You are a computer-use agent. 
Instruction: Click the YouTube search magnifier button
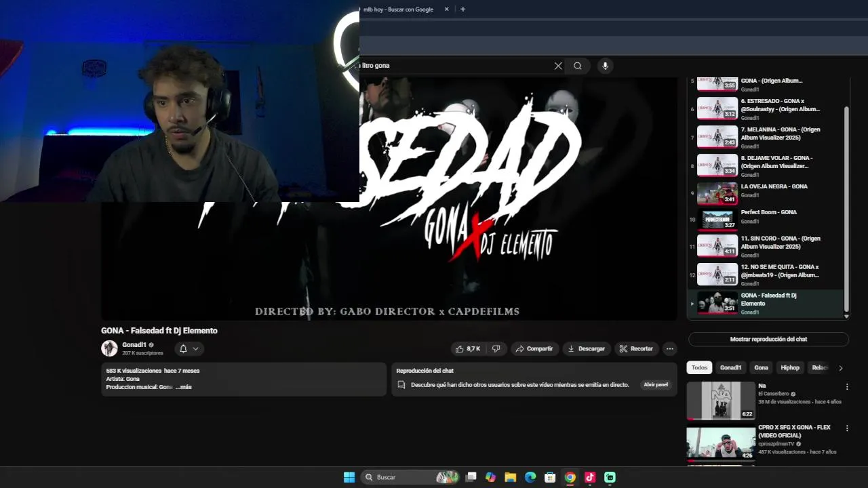578,66
